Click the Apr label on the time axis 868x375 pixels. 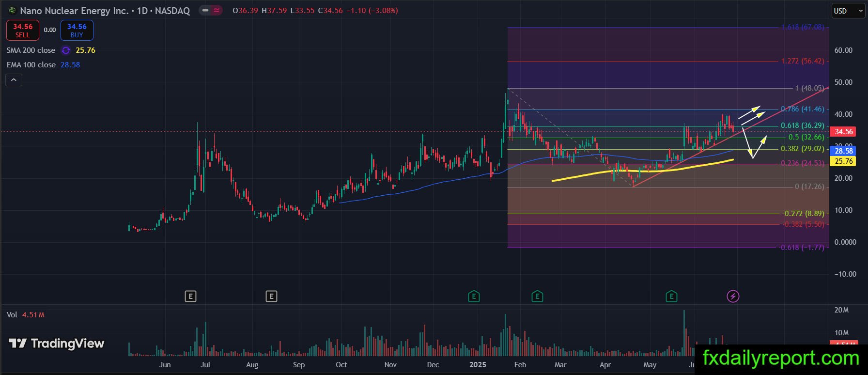coord(605,365)
